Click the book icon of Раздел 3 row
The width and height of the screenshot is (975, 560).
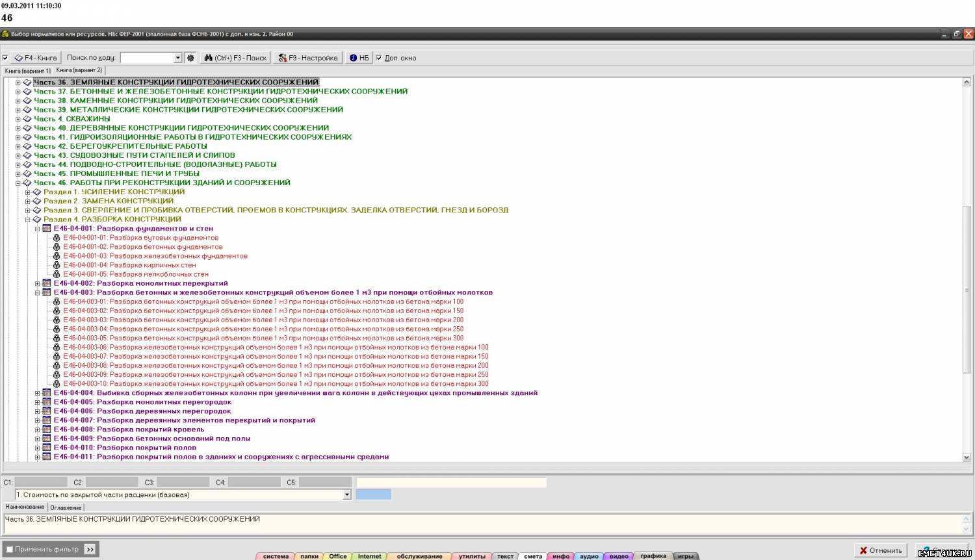tap(37, 210)
